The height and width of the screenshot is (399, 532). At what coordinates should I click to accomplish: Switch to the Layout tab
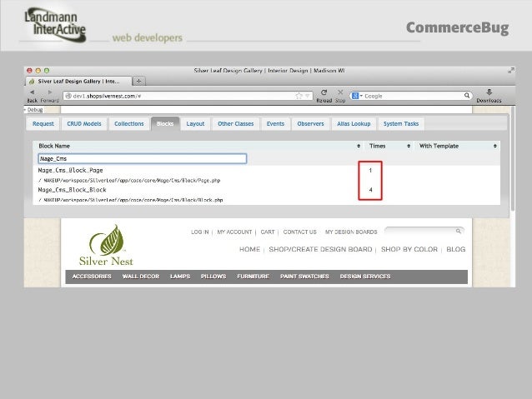pyautogui.click(x=195, y=124)
